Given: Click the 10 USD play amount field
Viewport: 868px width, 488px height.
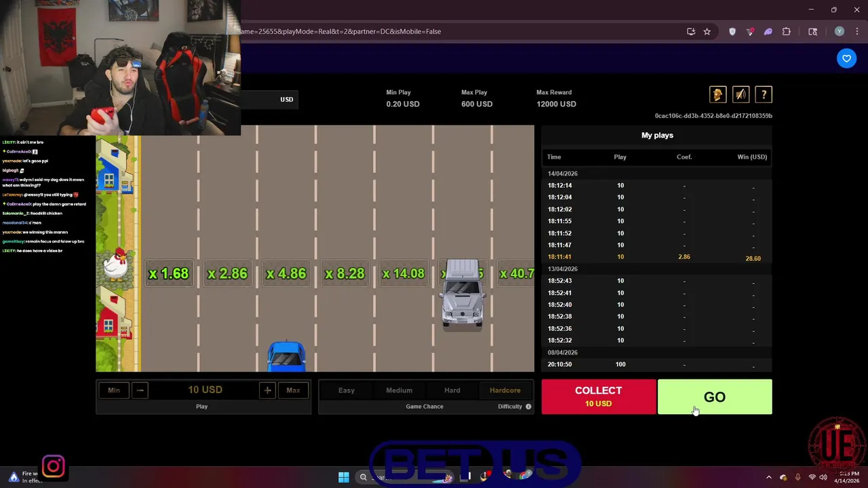Looking at the screenshot, I should 204,390.
